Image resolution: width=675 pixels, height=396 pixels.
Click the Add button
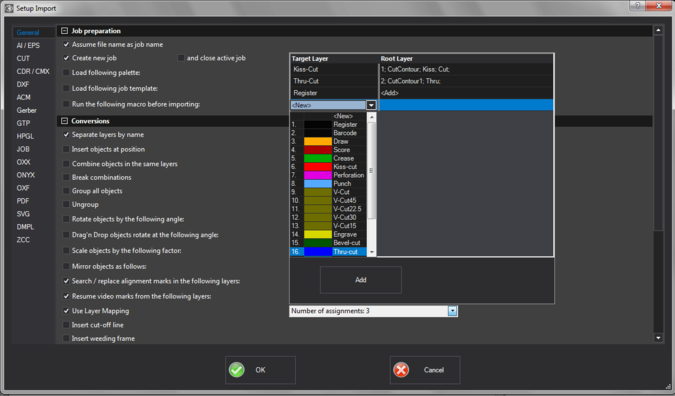coord(361,280)
